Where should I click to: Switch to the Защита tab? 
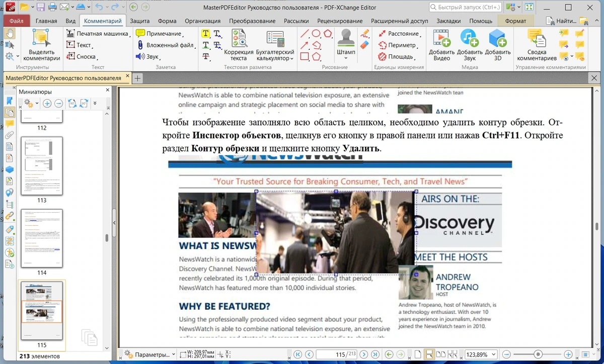pyautogui.click(x=139, y=21)
